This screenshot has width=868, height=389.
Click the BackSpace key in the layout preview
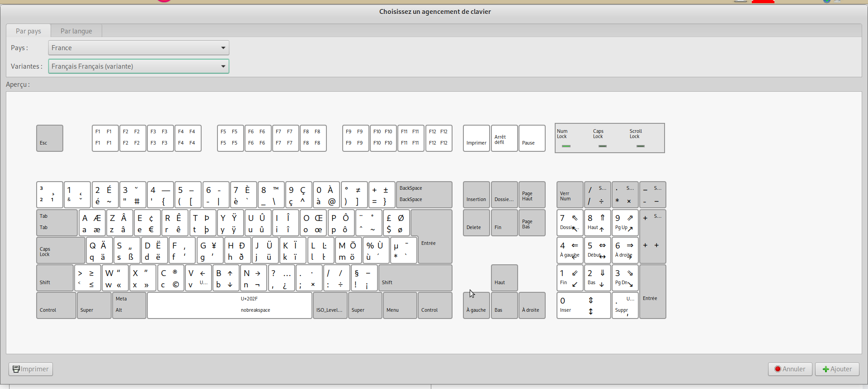coord(424,194)
